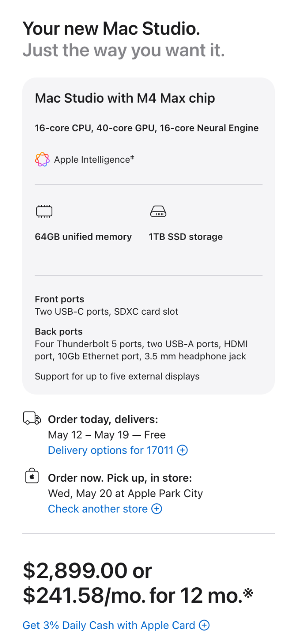Click the Mac Studio with M4 Max chip title
298x644 pixels.
coord(125,98)
